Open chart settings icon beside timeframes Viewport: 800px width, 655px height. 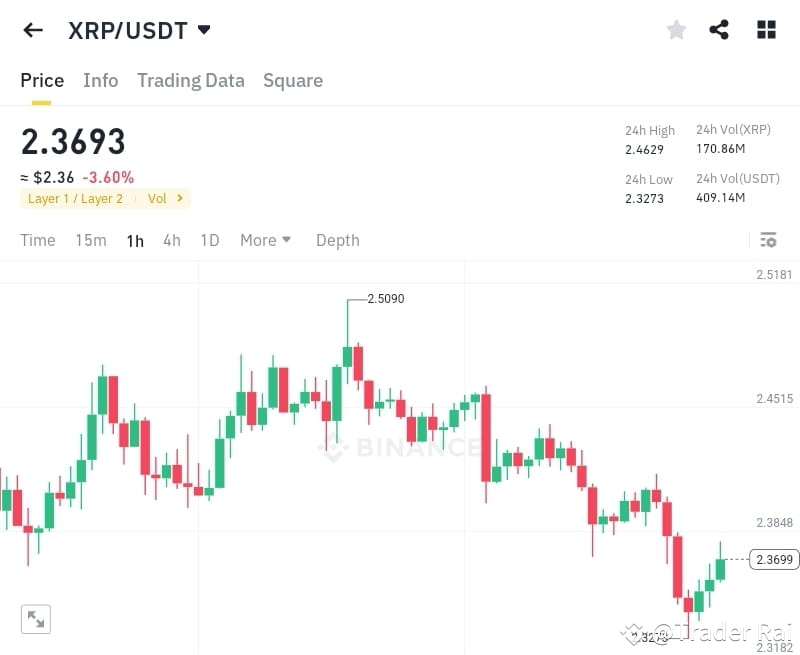(768, 240)
